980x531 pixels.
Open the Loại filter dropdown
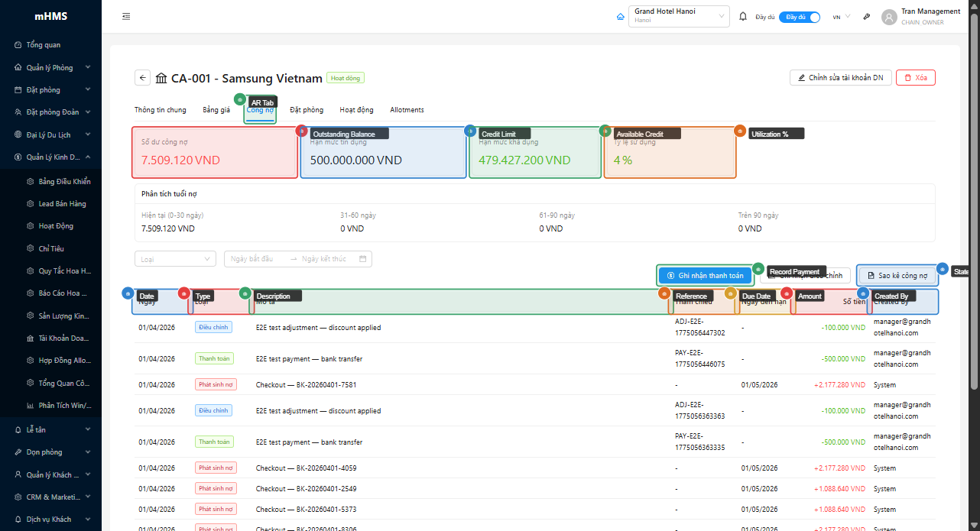175,259
